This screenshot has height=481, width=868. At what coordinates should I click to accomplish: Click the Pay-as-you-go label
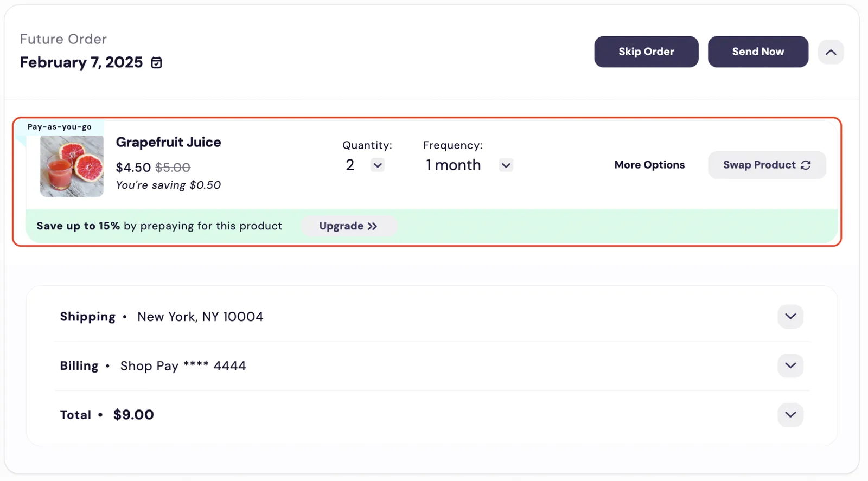pyautogui.click(x=59, y=127)
